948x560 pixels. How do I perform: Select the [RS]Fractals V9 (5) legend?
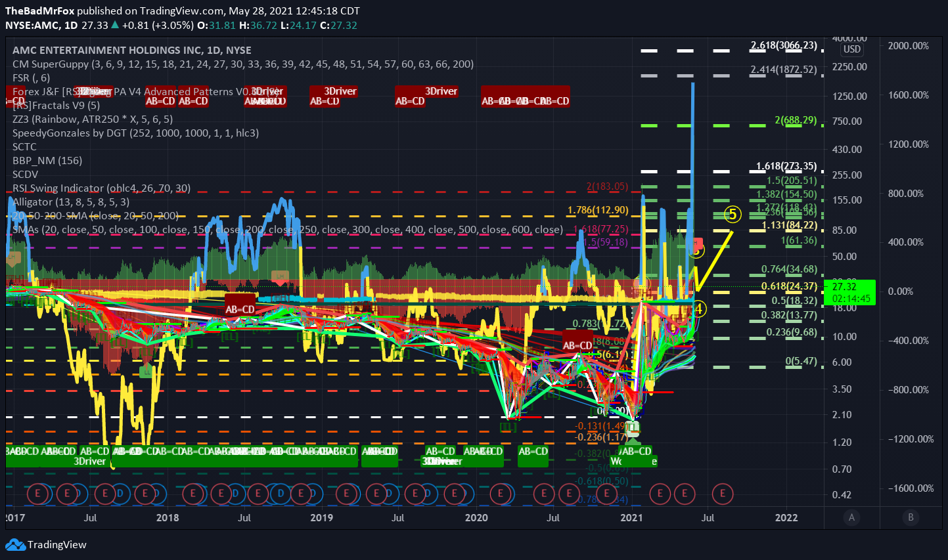coord(56,105)
